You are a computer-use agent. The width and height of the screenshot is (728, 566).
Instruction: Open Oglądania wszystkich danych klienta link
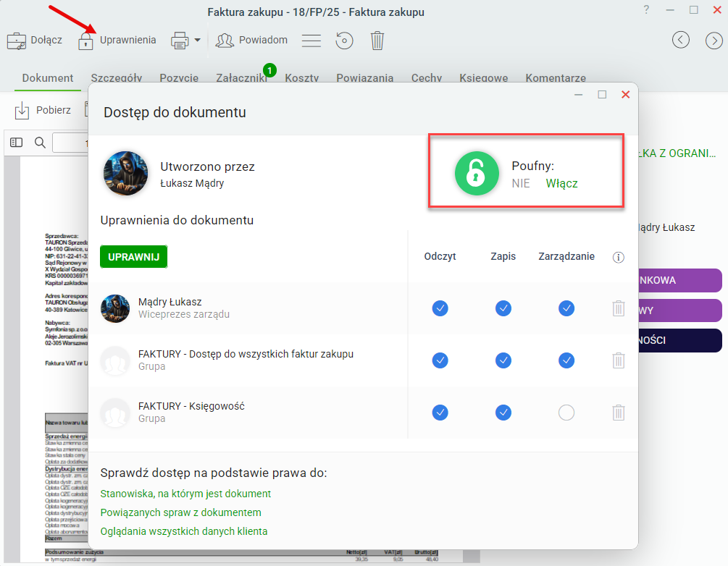pos(184,531)
